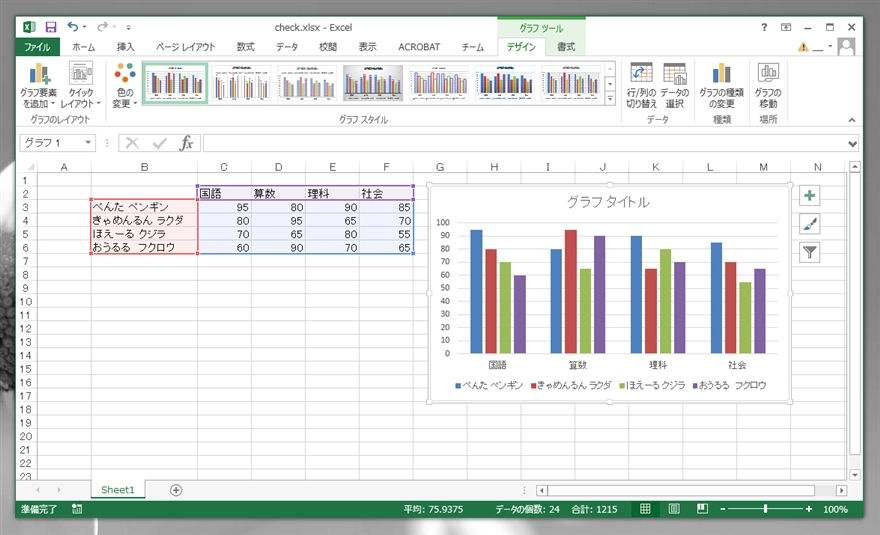The image size is (880, 535).
Task: Open the Page Layout (ページレイアウト) tab
Action: tap(186, 47)
